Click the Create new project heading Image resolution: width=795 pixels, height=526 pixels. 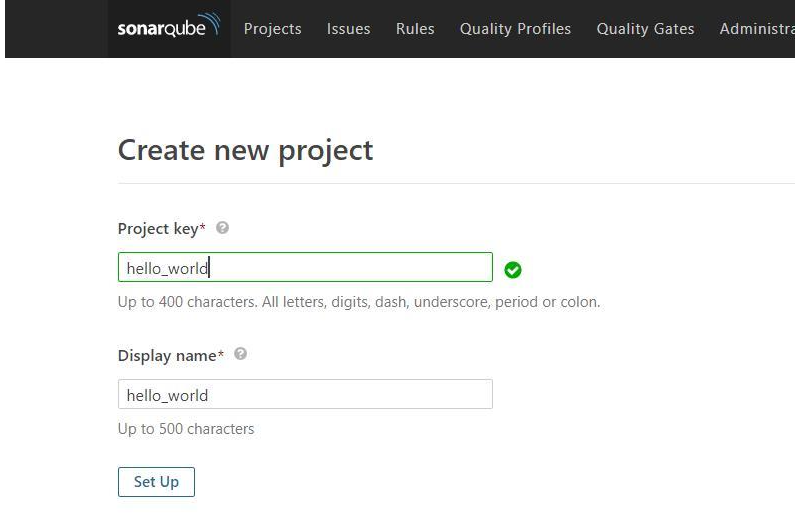coord(245,151)
